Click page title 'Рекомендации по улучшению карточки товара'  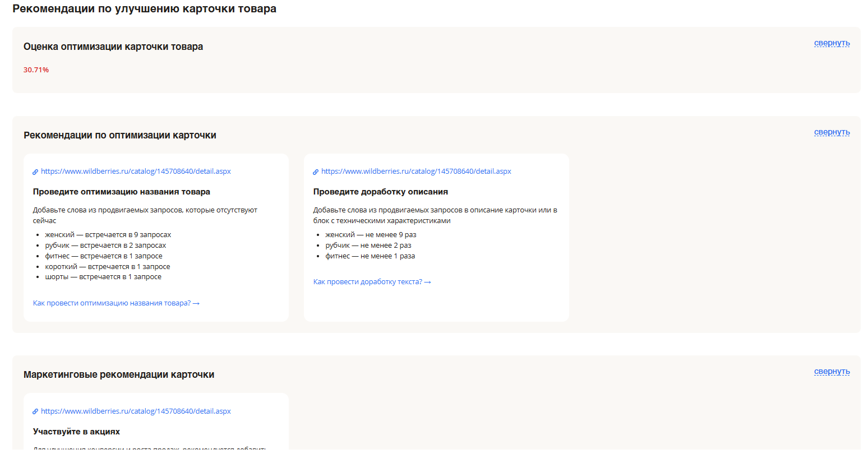pyautogui.click(x=145, y=9)
